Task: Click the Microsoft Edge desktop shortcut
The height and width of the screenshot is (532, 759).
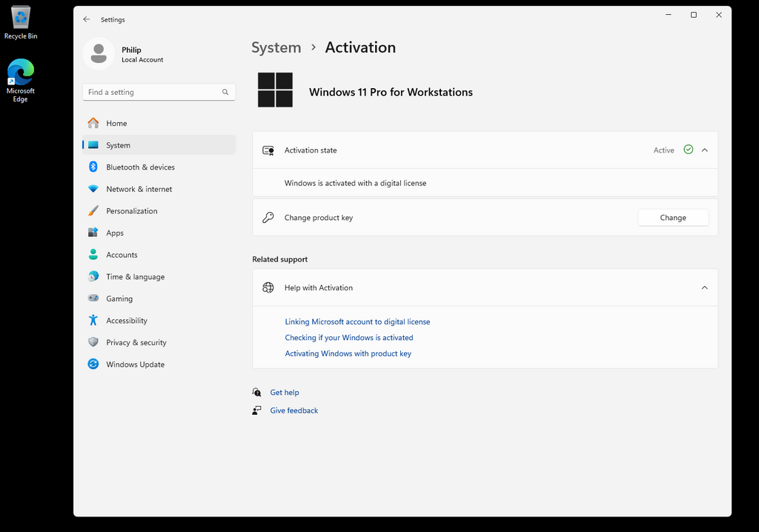Action: pos(20,80)
